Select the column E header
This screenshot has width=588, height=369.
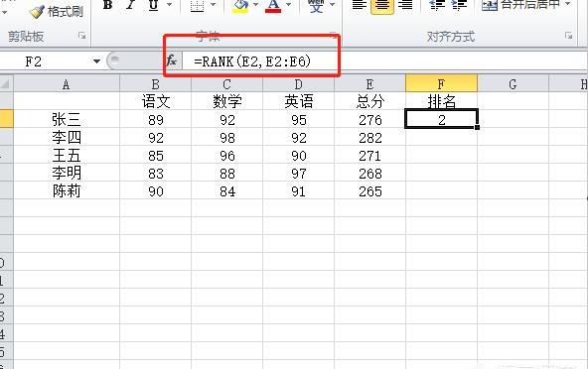click(x=369, y=83)
